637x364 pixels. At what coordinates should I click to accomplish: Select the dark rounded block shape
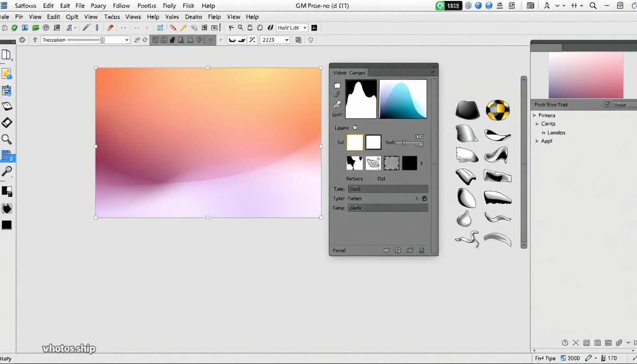468,109
